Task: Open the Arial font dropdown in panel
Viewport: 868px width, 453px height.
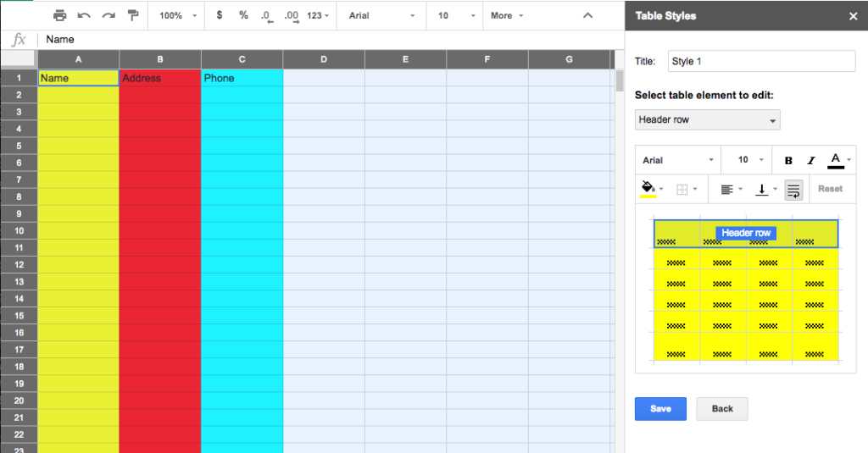Action: 677,160
